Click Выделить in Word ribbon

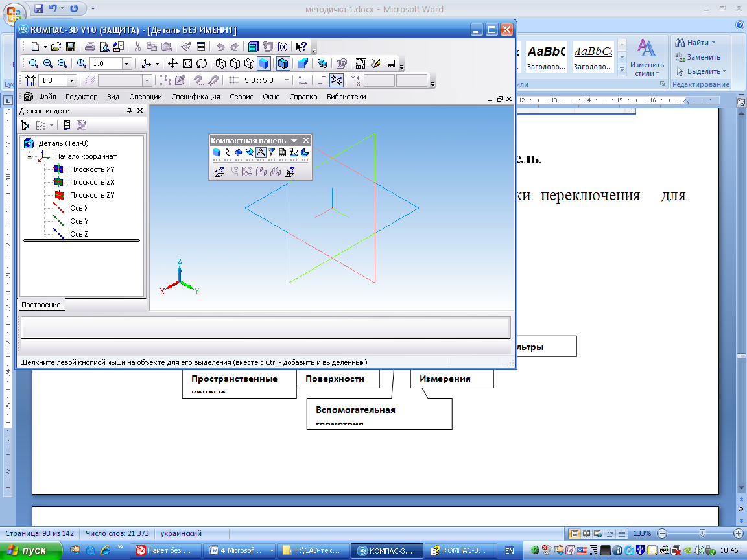701,71
